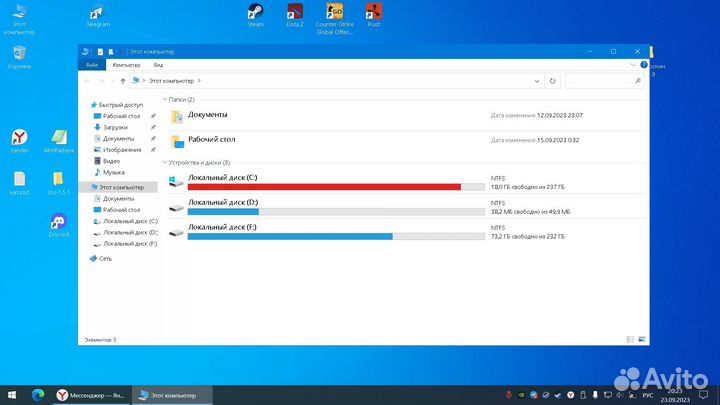The width and height of the screenshot is (720, 405).
Task: Refresh the Explorer address bar view
Action: coord(552,81)
